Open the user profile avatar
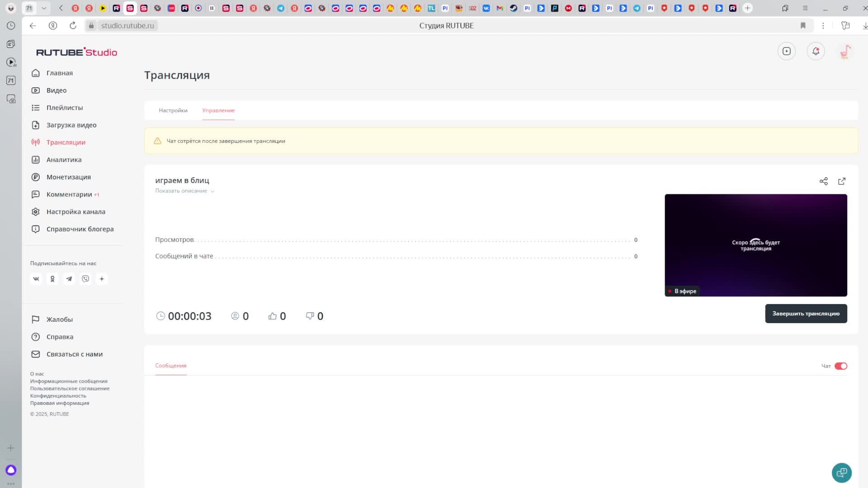The height and width of the screenshot is (488, 868). coord(845,52)
